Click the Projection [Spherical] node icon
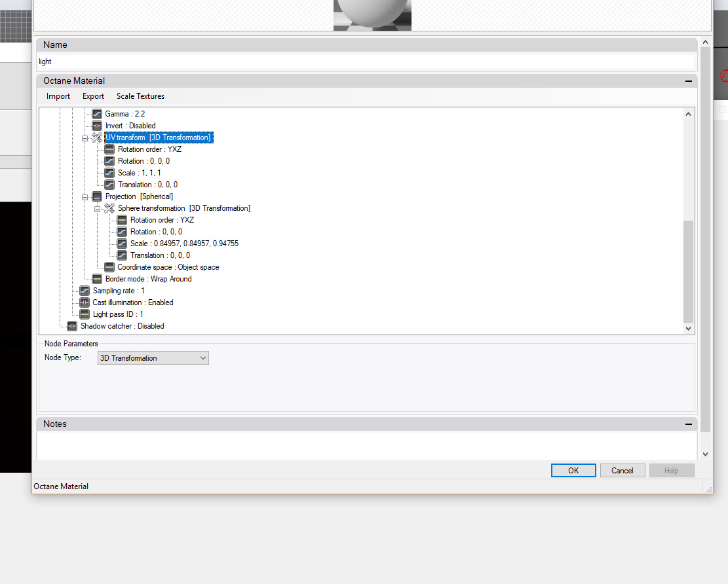Screen dimensions: 728x584 tap(96, 196)
